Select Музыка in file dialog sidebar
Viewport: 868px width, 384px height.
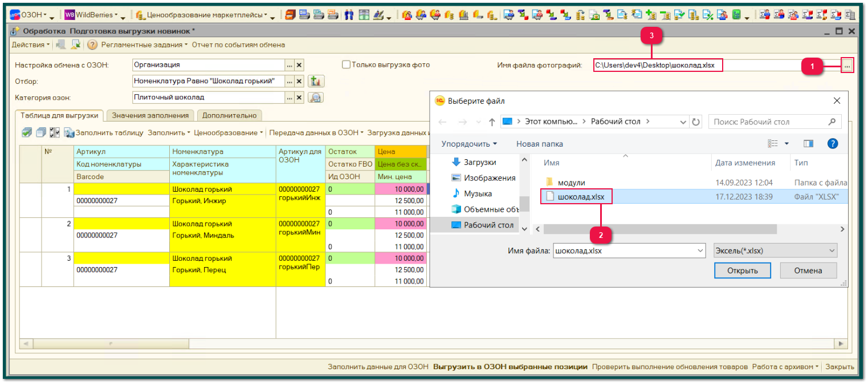471,194
